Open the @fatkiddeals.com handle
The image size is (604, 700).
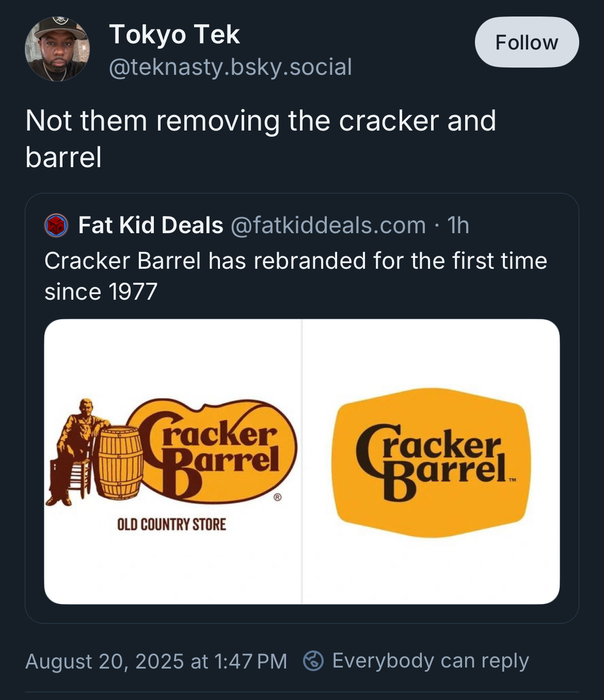[328, 225]
